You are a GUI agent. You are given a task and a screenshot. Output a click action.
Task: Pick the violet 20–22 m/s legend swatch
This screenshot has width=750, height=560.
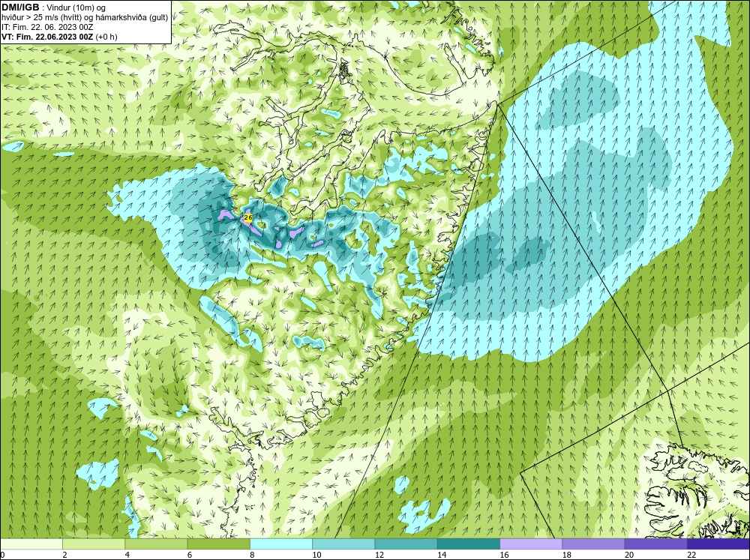655,544
